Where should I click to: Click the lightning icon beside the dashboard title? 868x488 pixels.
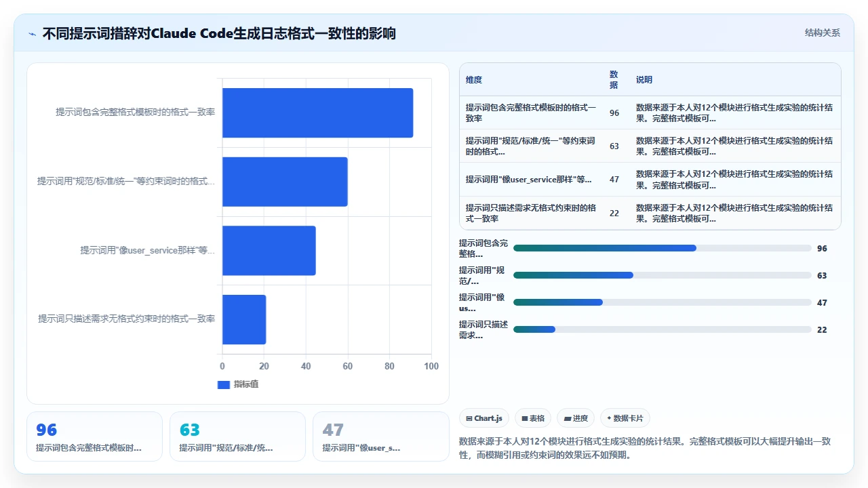[x=32, y=34]
